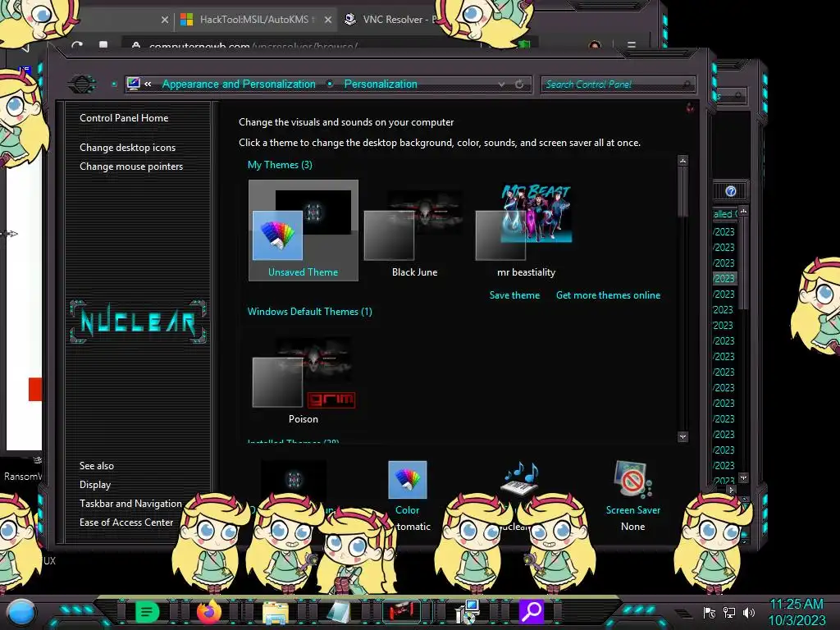Image resolution: width=840 pixels, height=630 pixels.
Task: Open the red-black app on the taskbar
Action: click(x=400, y=611)
